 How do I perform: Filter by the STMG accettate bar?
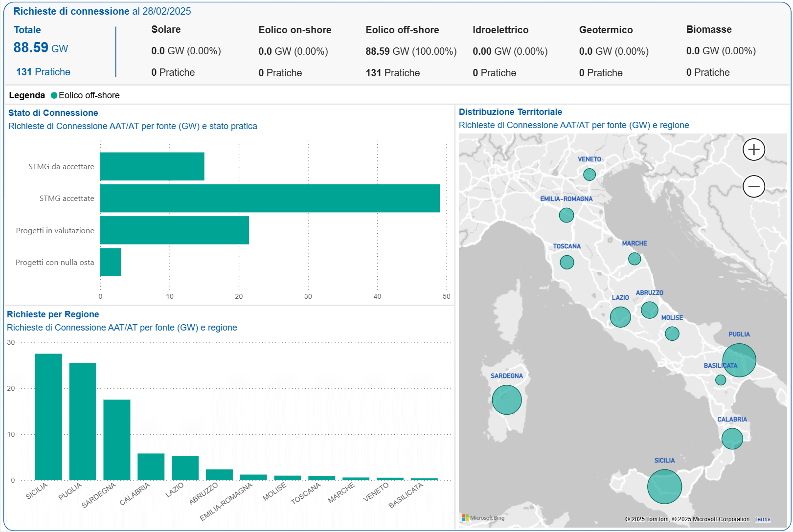pos(269,198)
